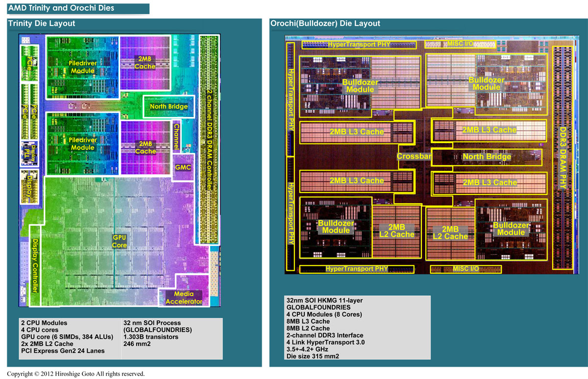Select the DDR3 DRAM PHY vertical strip
This screenshot has height=379, width=588.
pos(563,157)
